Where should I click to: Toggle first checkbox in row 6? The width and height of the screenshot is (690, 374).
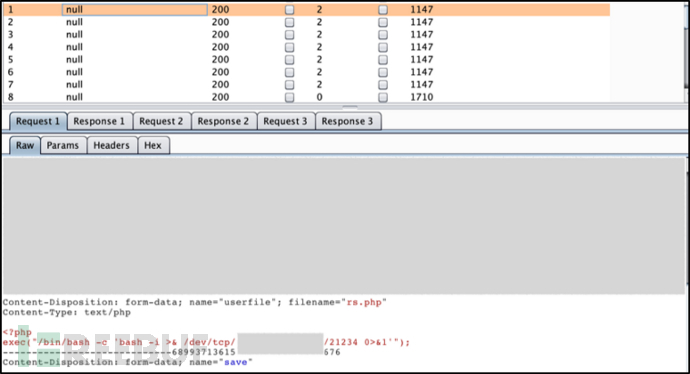point(290,72)
